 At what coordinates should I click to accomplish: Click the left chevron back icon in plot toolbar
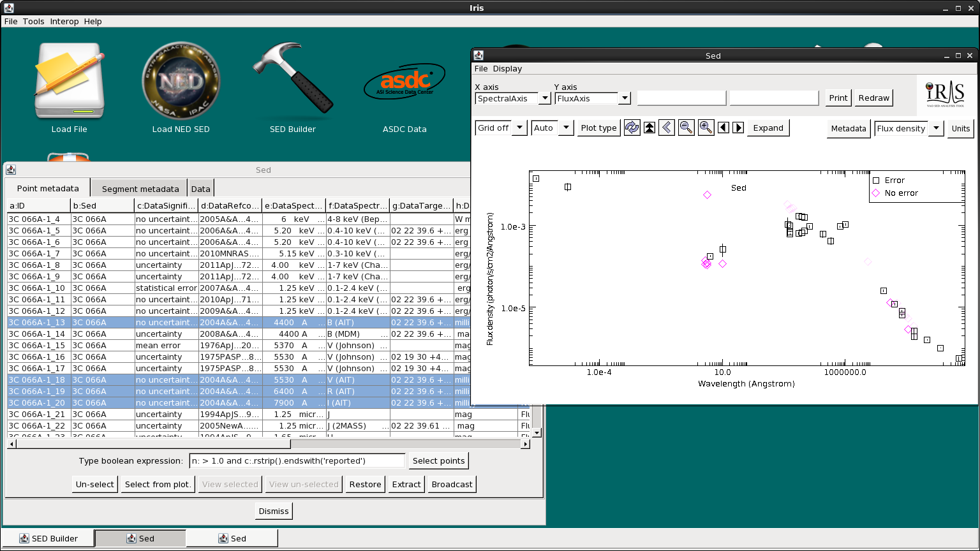(667, 128)
